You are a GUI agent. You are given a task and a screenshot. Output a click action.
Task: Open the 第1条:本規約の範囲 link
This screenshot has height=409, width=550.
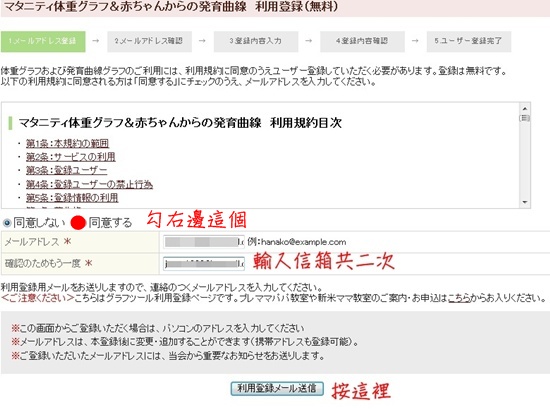(x=67, y=143)
